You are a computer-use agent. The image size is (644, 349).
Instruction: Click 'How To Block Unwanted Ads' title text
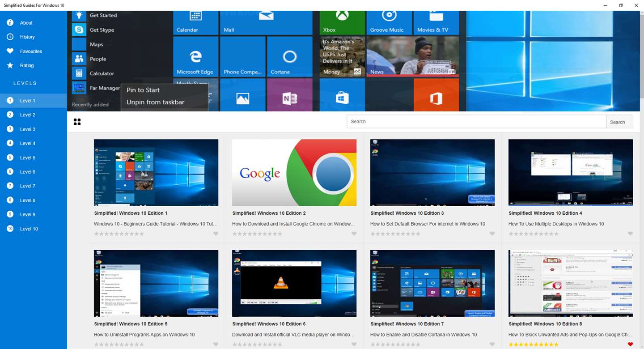coord(570,335)
